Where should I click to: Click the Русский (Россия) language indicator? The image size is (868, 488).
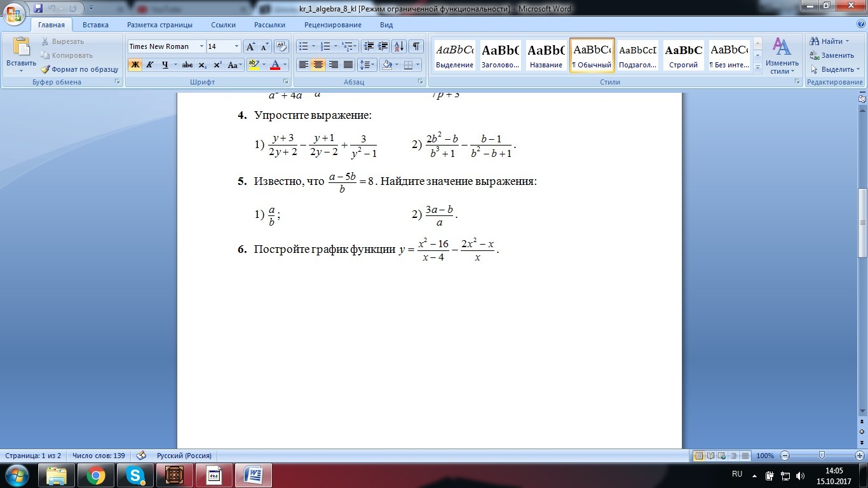coord(184,456)
